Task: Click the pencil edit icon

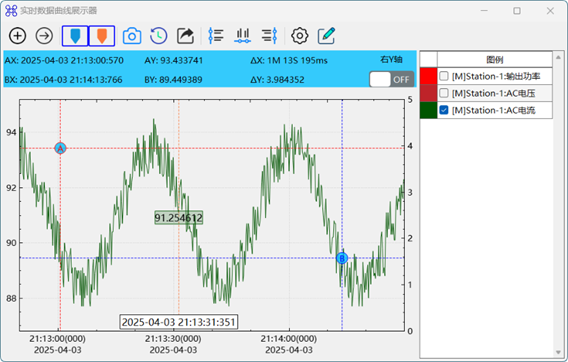Action: click(x=326, y=36)
